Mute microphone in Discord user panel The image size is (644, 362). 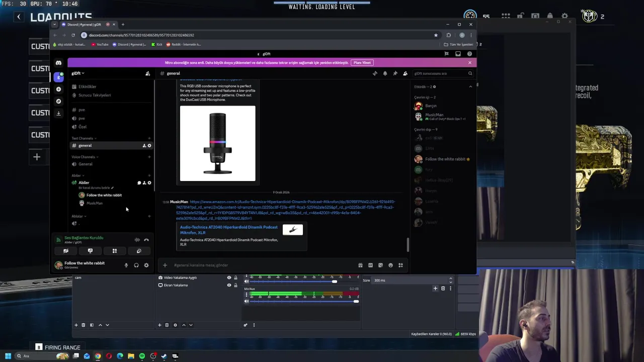pos(126,265)
